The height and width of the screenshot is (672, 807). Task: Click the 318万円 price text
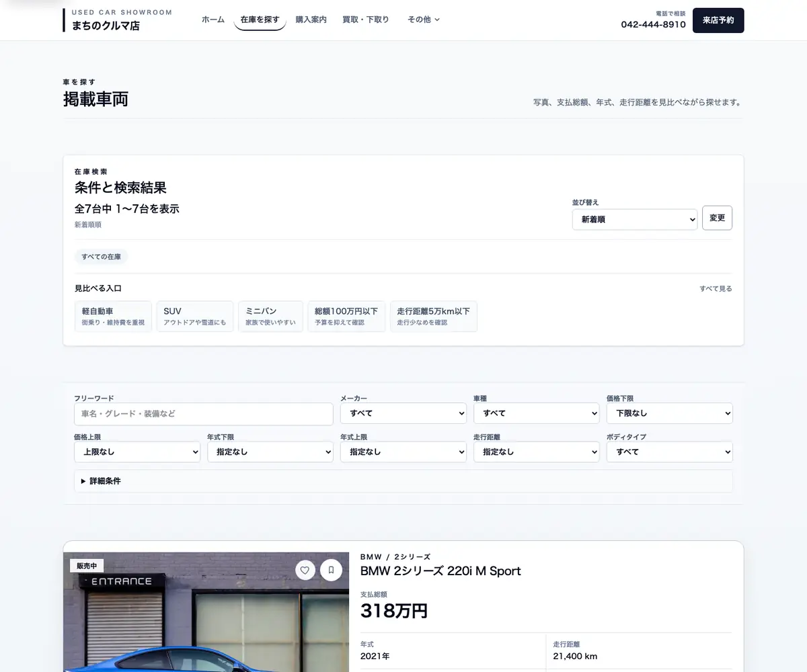point(394,611)
